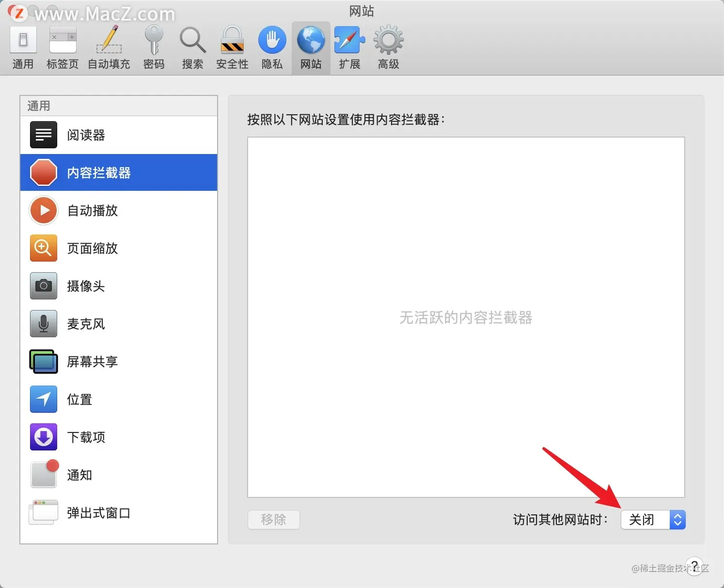The image size is (724, 588).
Task: Select 屏幕共享 label in sidebar
Action: (93, 362)
